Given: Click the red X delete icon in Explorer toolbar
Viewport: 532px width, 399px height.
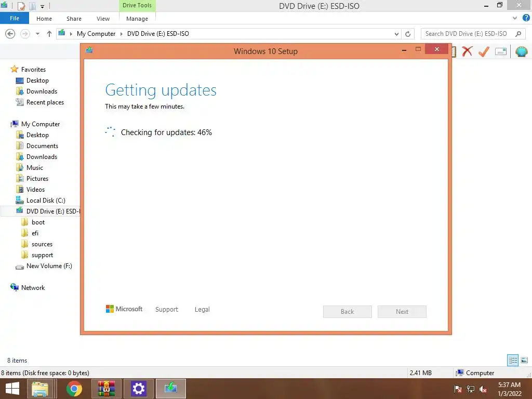Looking at the screenshot, I should [x=467, y=51].
